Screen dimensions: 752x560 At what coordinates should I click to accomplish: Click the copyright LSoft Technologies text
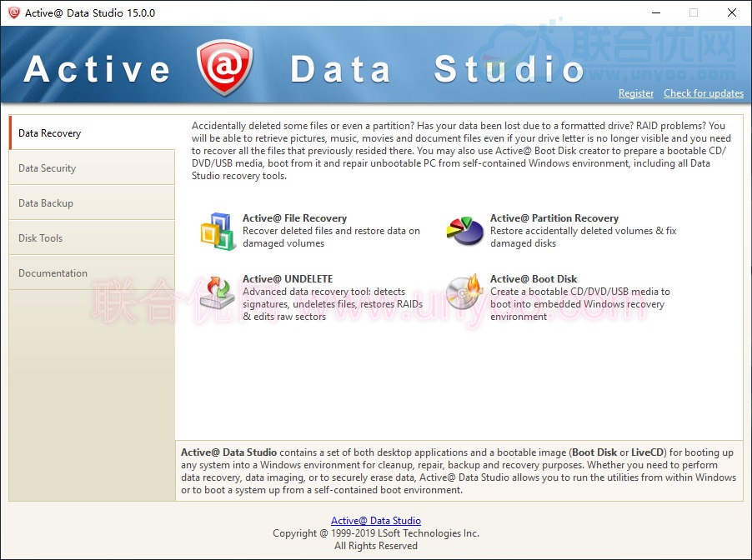(x=376, y=533)
